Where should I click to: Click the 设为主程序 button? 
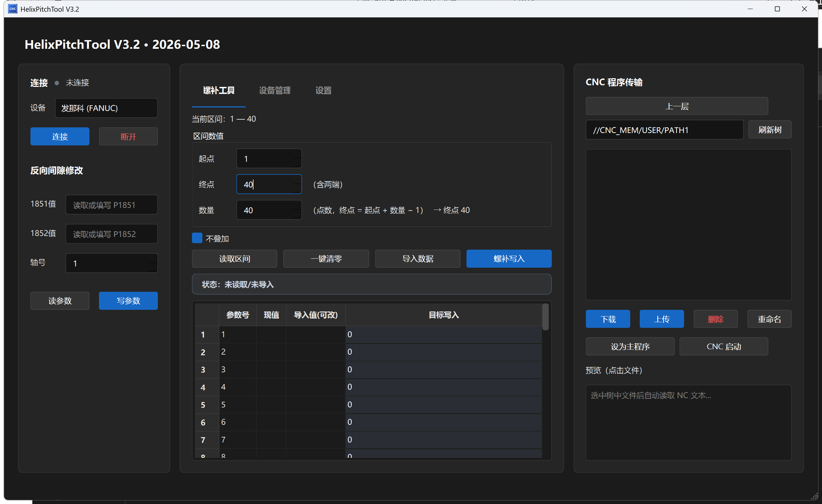(x=630, y=347)
